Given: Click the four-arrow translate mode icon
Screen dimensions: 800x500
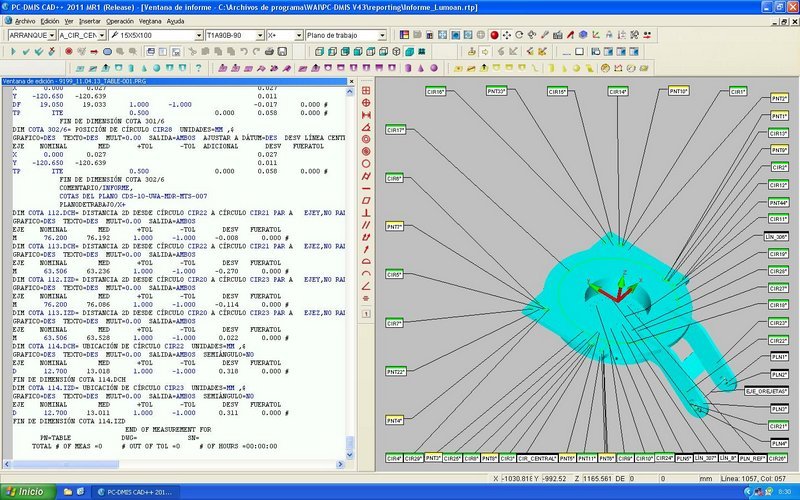Looking at the screenshot, I should coord(507,35).
